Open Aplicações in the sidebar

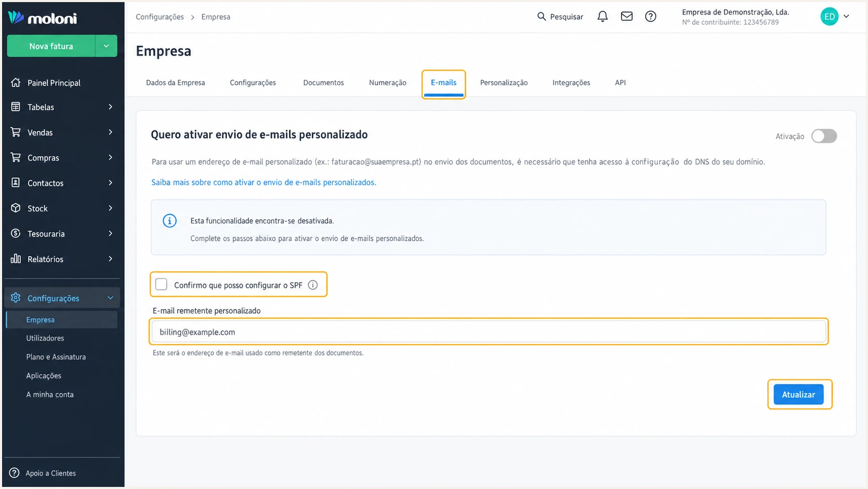tap(44, 376)
